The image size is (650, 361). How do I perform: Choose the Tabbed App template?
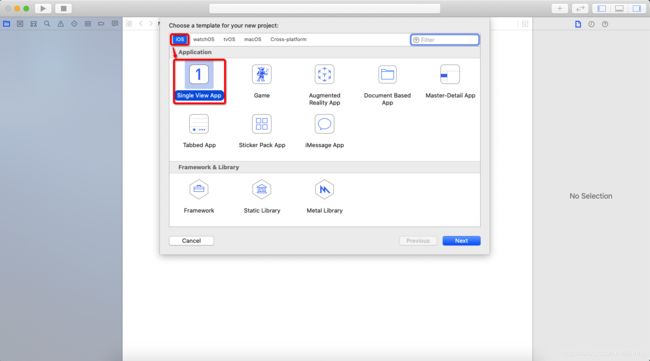199,131
